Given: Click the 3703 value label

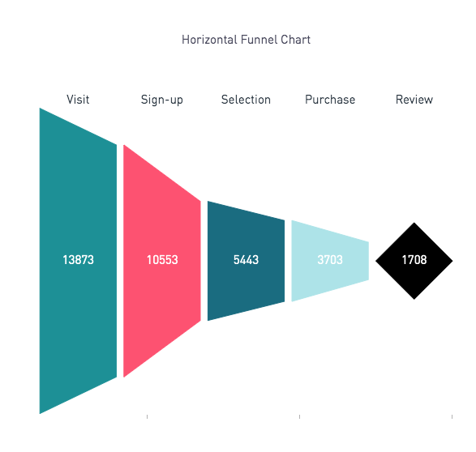Looking at the screenshot, I should [x=330, y=260].
